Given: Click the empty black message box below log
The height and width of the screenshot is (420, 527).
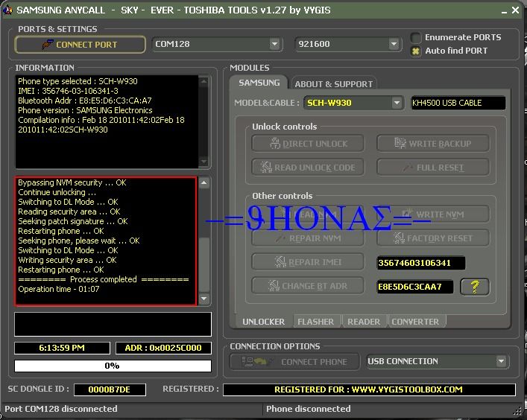Looking at the screenshot, I should (x=113, y=324).
